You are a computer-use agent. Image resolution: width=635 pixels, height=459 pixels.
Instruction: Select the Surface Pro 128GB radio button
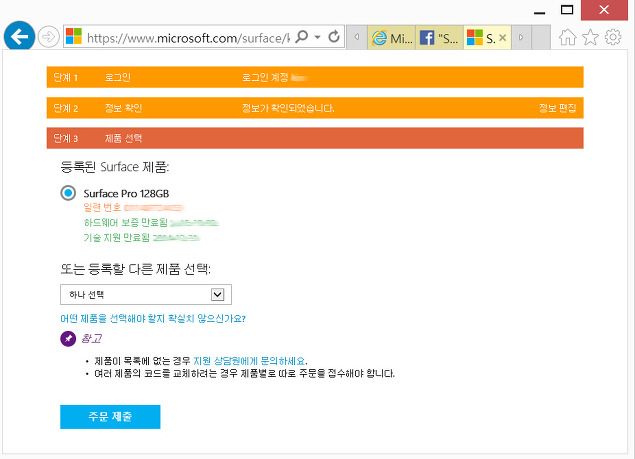68,193
